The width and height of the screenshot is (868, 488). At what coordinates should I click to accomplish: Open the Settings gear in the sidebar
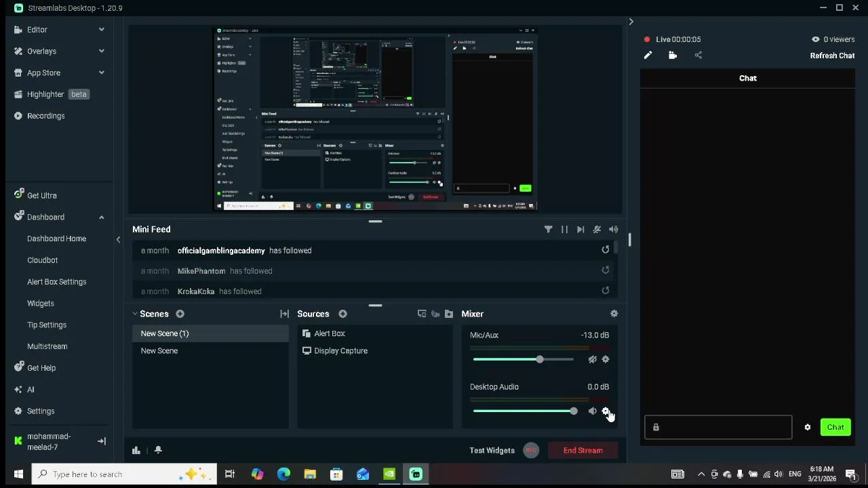[x=18, y=411]
